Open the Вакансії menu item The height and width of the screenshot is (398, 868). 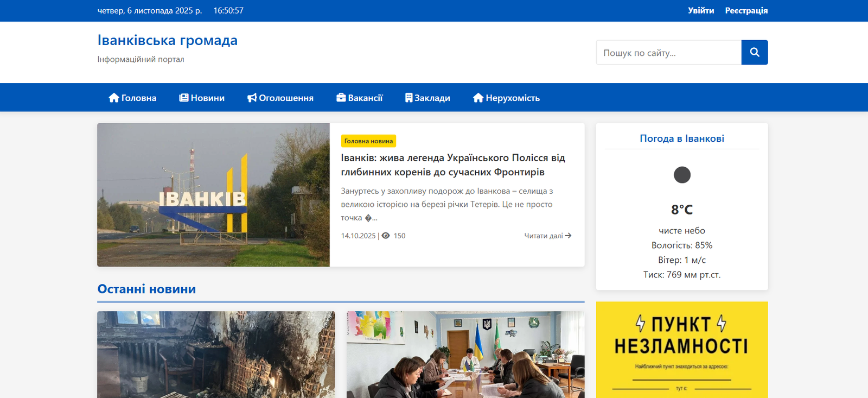pos(360,98)
